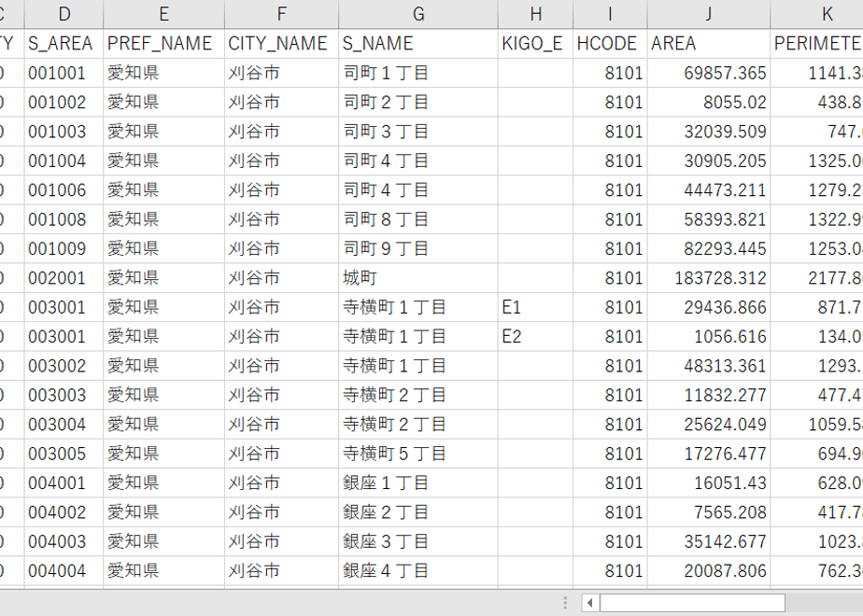This screenshot has height=616, width=863.
Task: Select column I header
Action: [610, 14]
